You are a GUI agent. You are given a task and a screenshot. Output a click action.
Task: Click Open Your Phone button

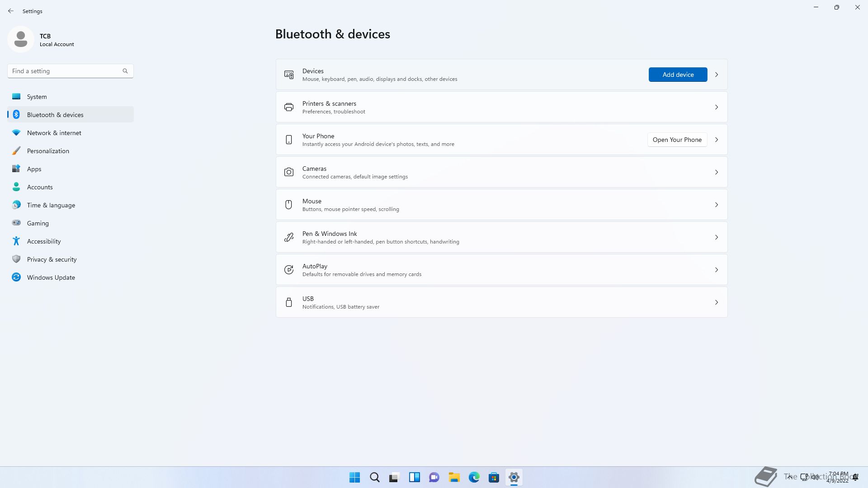pyautogui.click(x=677, y=140)
